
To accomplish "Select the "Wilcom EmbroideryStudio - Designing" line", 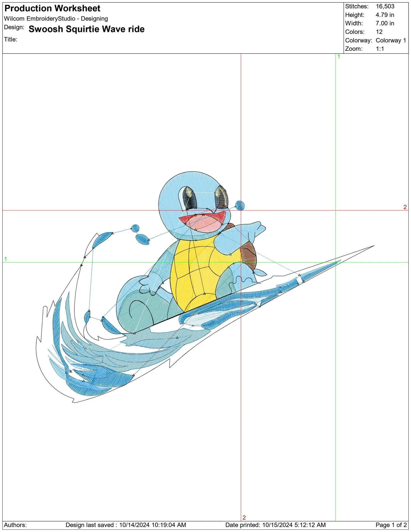I will pyautogui.click(x=56, y=19).
